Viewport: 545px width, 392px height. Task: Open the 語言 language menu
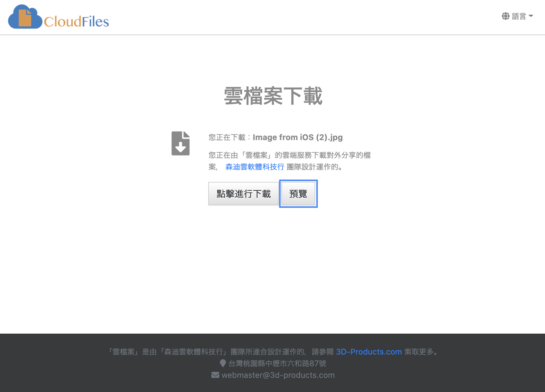[x=519, y=16]
